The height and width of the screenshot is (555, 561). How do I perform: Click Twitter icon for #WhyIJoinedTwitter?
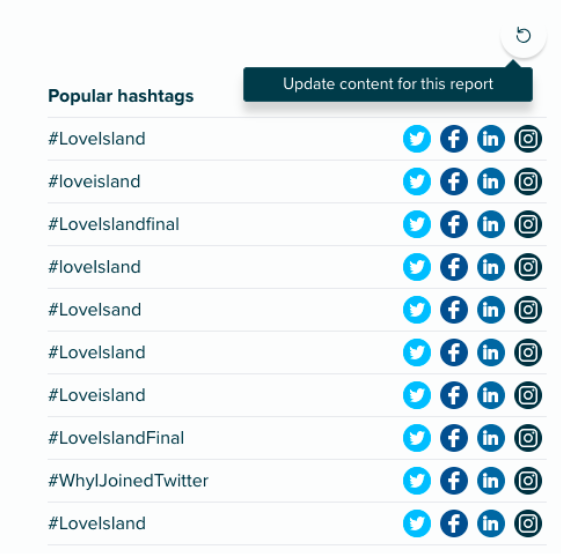[417, 481]
